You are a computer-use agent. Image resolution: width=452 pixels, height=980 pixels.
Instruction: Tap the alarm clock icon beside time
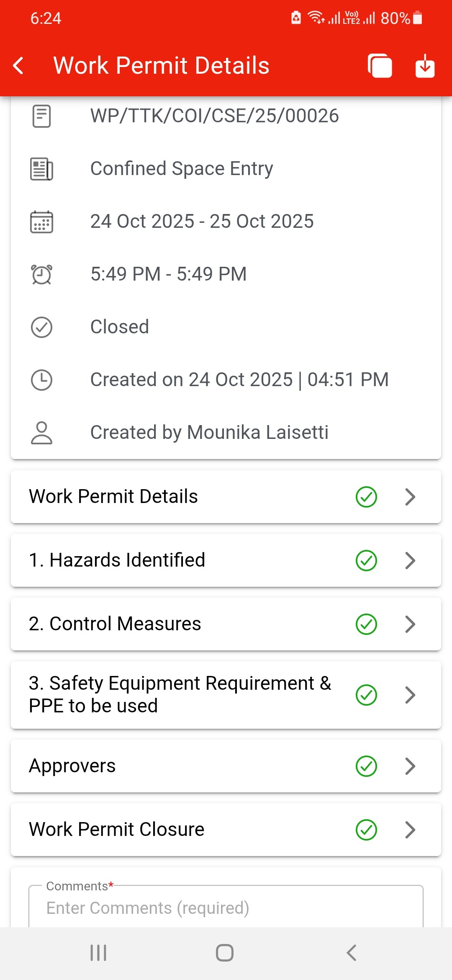[x=41, y=274]
